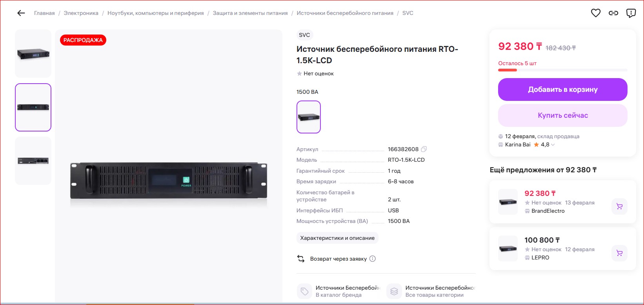This screenshot has width=644, height=305.
Task: Open the report/feedback message icon
Action: 631,13
